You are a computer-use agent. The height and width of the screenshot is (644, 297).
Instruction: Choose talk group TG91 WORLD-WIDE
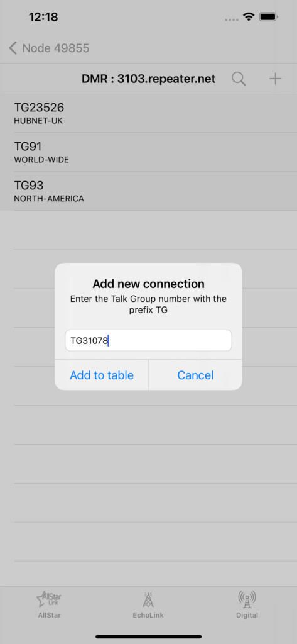(x=148, y=152)
